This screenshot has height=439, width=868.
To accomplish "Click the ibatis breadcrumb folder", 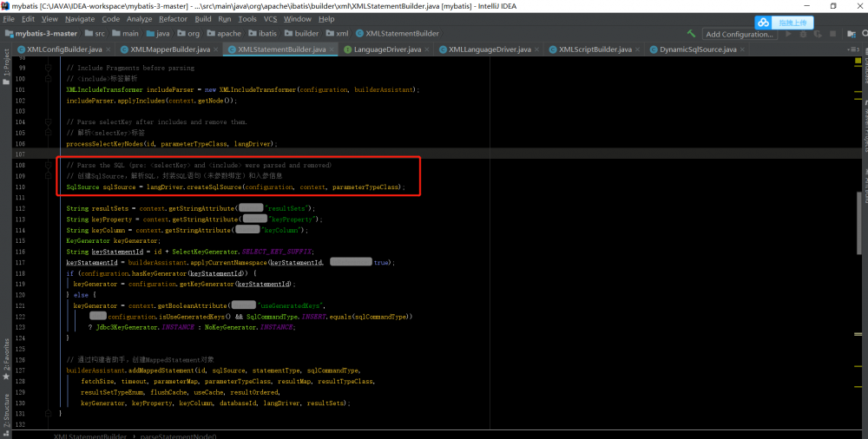I will 262,34.
